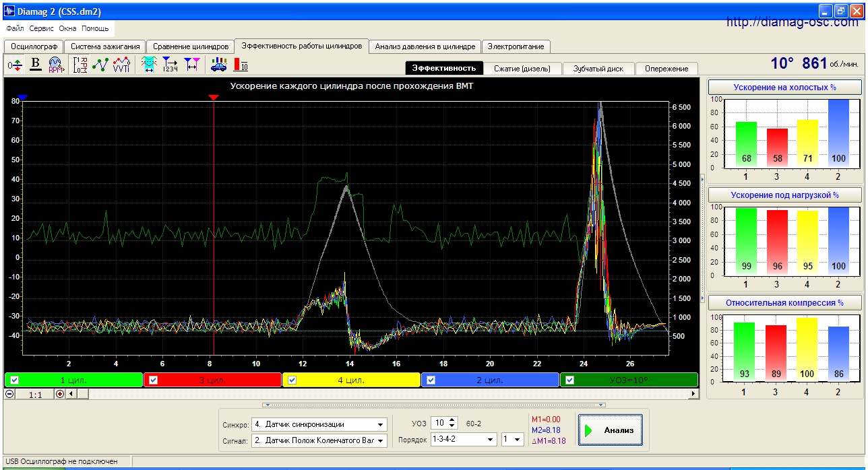
Task: Select the Опережение sub-tab
Action: 666,69
